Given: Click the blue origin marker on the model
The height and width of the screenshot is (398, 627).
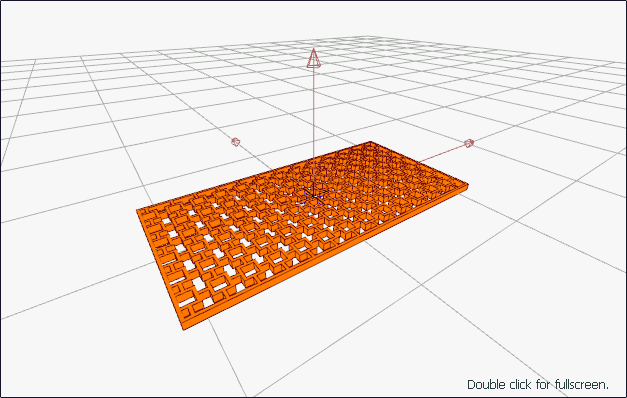Looking at the screenshot, I should tap(313, 195).
